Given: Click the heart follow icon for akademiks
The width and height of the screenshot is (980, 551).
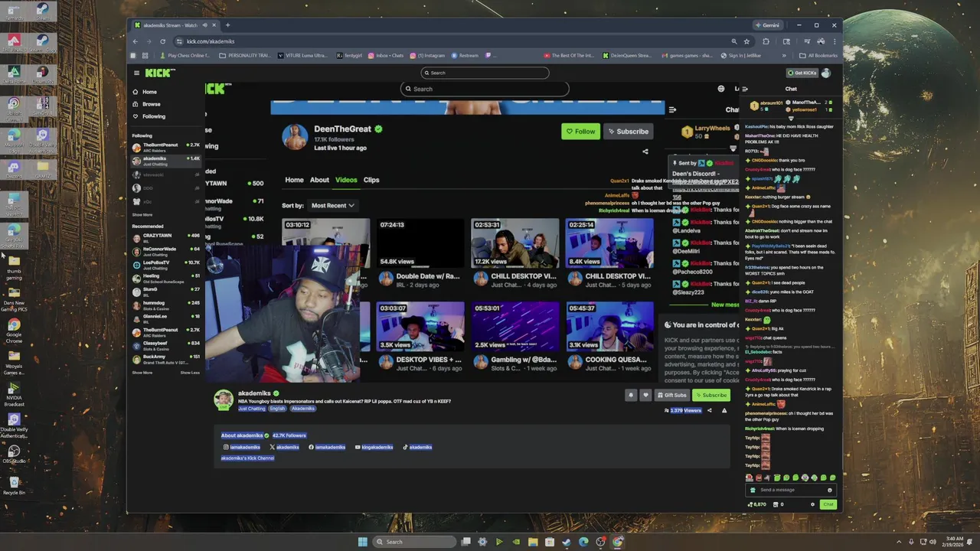Looking at the screenshot, I should coord(645,395).
